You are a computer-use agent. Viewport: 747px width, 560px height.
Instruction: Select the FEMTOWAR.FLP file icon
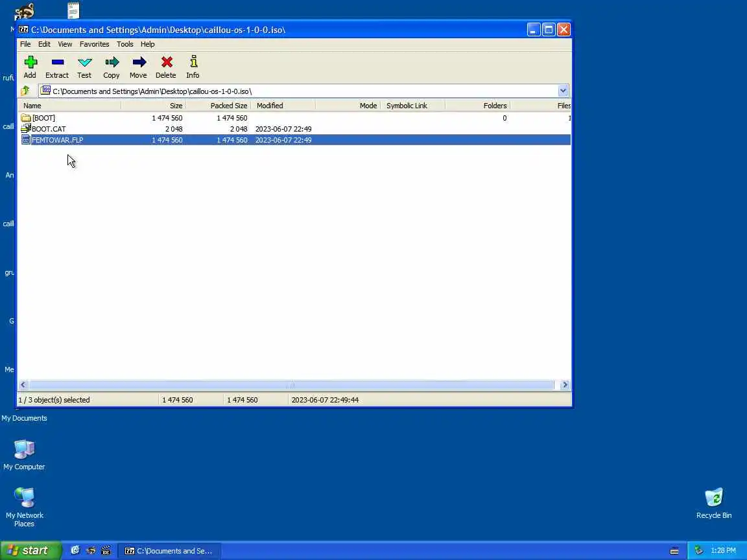(x=26, y=139)
